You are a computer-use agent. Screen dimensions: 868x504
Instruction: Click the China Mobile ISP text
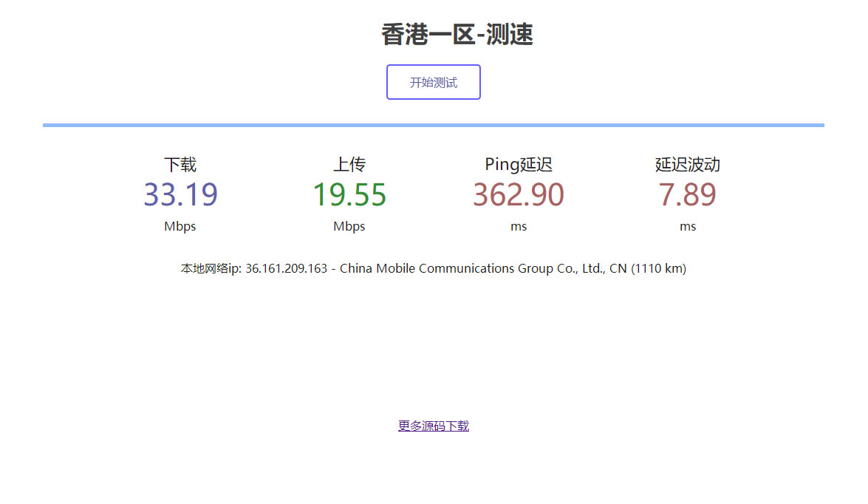click(480, 268)
